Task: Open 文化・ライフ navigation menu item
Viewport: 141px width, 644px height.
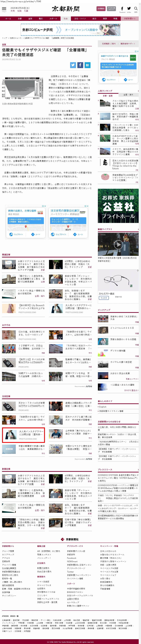Action: pos(80,18)
